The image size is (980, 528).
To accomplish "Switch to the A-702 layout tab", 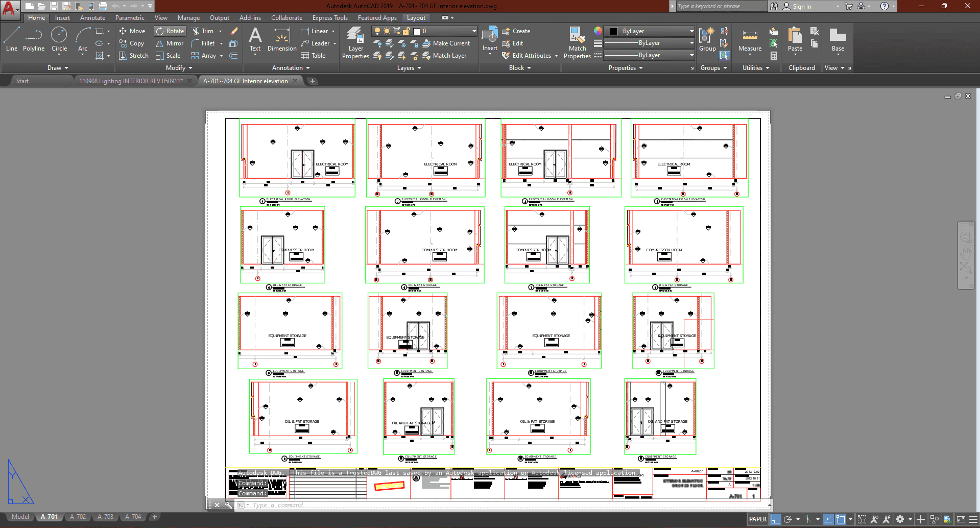I will (x=78, y=517).
